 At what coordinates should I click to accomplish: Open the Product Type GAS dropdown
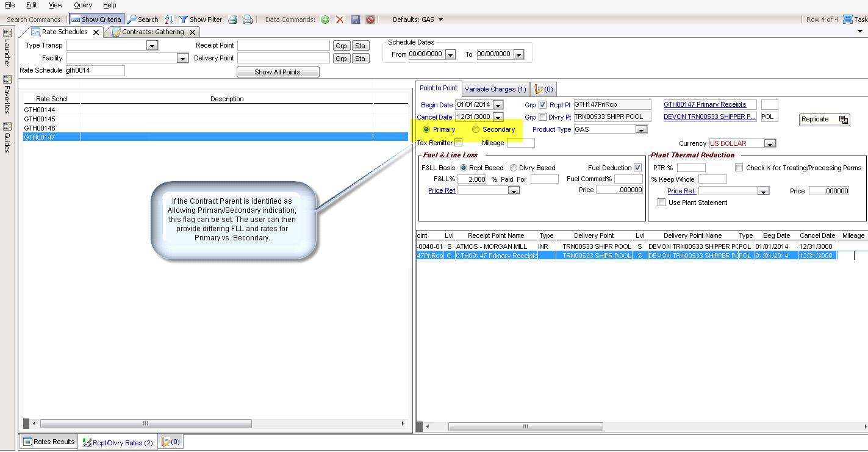click(640, 130)
